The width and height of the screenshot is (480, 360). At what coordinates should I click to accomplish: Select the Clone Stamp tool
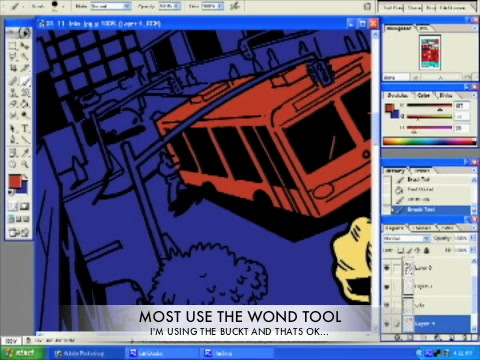(13, 93)
